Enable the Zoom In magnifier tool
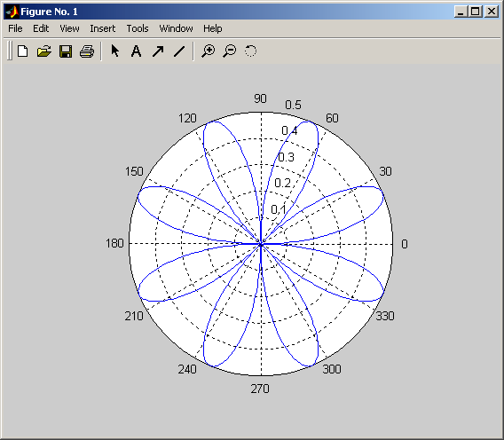The height and width of the screenshot is (440, 504). [x=209, y=51]
